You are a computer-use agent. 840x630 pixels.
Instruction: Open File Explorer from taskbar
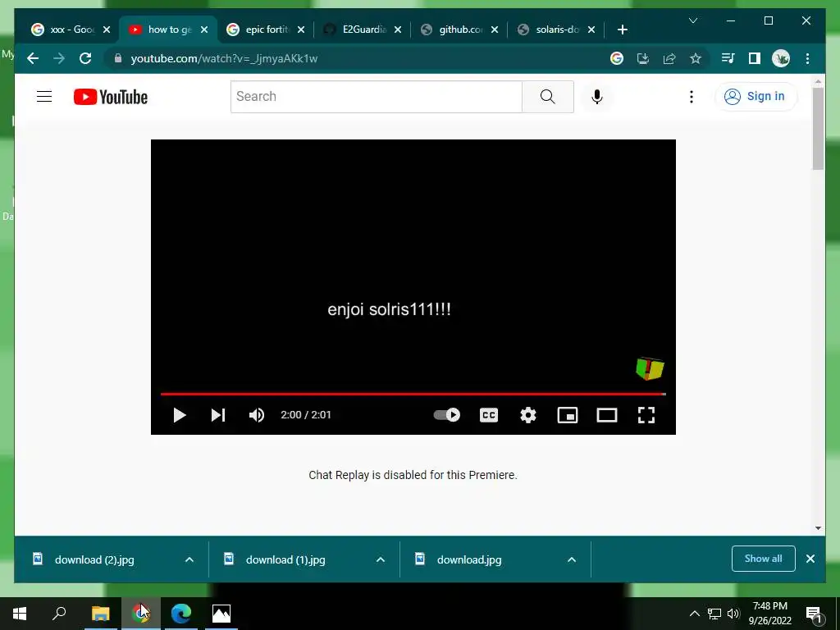pyautogui.click(x=100, y=614)
